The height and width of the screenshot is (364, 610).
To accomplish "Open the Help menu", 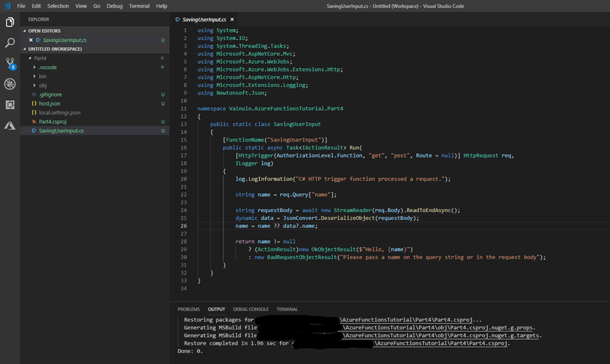I will click(x=161, y=6).
